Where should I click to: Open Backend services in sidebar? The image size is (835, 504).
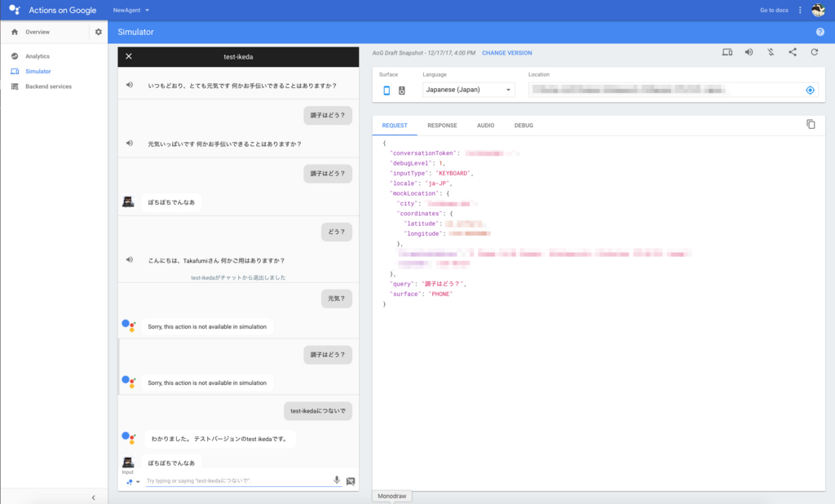(x=48, y=86)
